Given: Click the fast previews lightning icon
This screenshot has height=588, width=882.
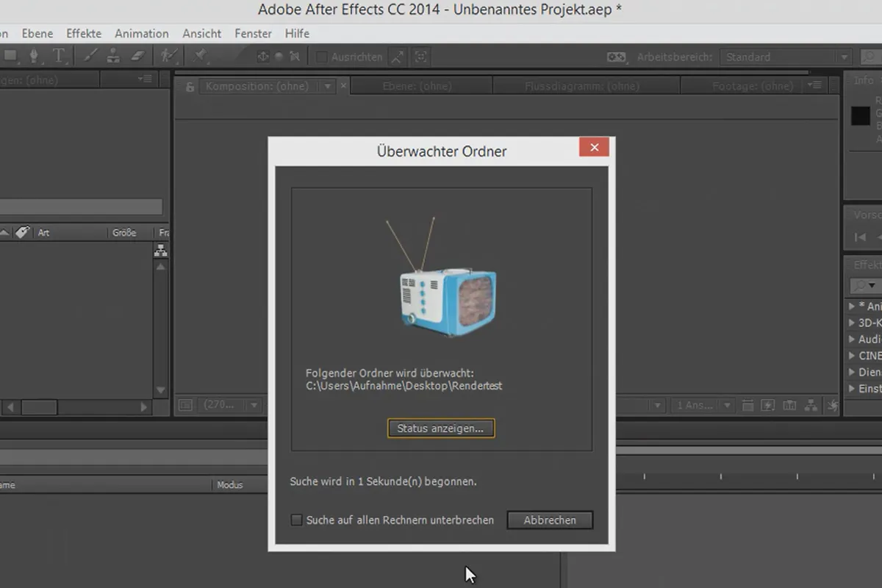Looking at the screenshot, I should pyautogui.click(x=768, y=405).
